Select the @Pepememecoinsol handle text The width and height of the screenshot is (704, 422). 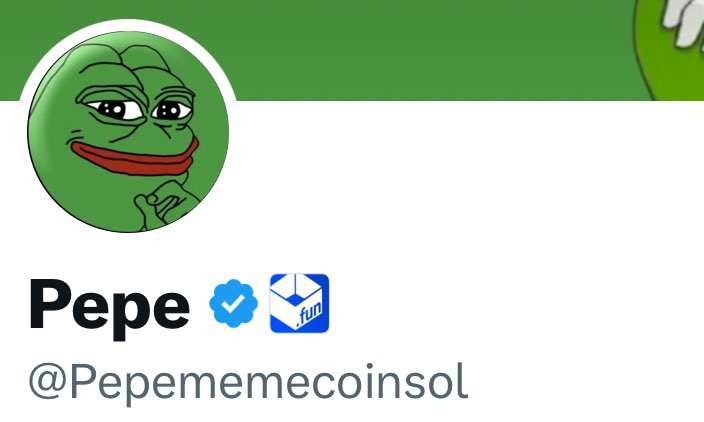click(248, 384)
